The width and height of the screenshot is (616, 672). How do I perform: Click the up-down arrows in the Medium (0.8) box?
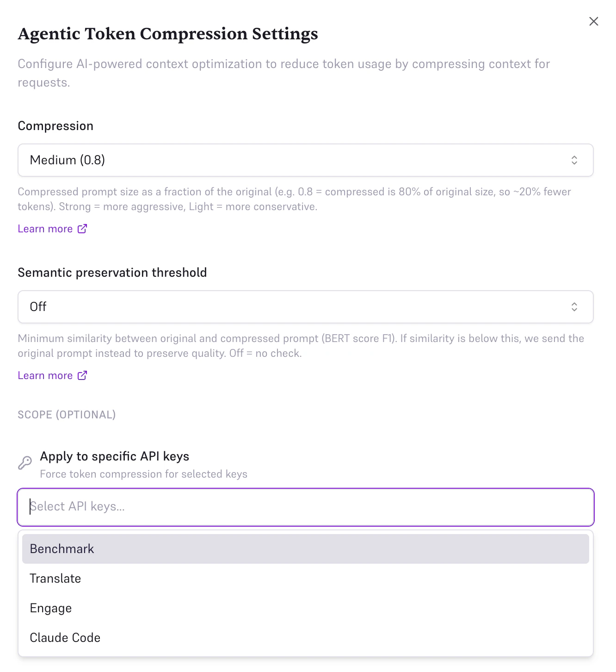(574, 160)
